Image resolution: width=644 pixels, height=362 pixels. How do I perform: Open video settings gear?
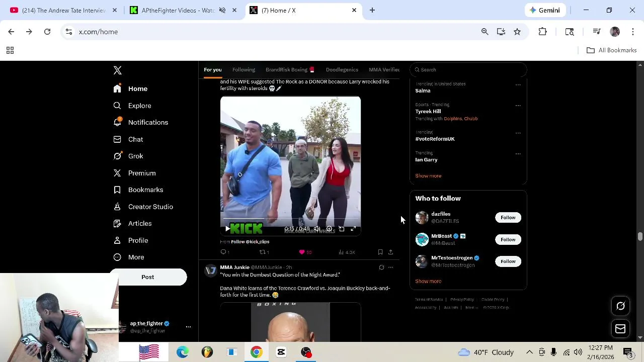(x=329, y=229)
